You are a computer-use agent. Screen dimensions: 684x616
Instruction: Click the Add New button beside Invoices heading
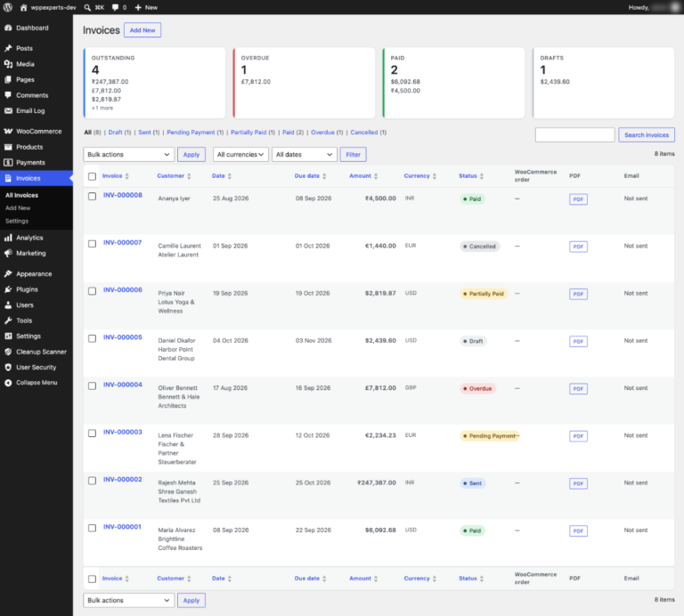tap(142, 30)
